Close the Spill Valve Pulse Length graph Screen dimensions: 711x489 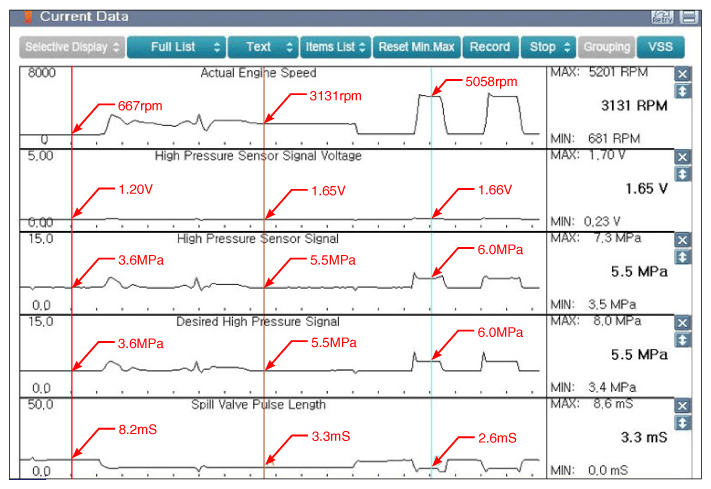[682, 406]
